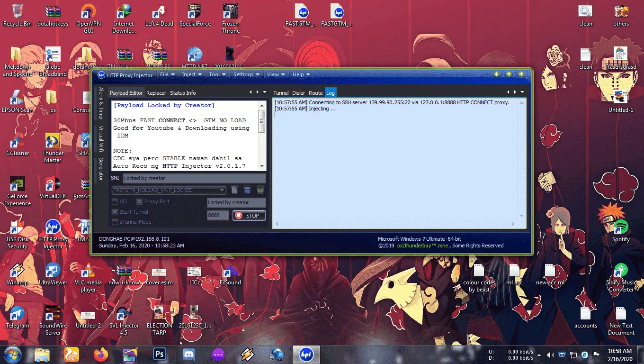The height and width of the screenshot is (364, 644).
Task: Open Discord from the taskbar
Action: tap(188, 355)
